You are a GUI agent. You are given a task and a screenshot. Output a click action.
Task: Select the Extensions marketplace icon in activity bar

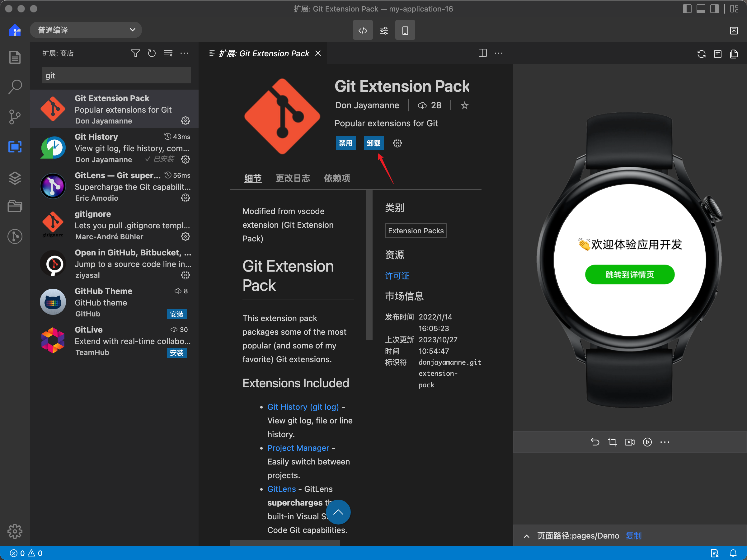tap(15, 147)
